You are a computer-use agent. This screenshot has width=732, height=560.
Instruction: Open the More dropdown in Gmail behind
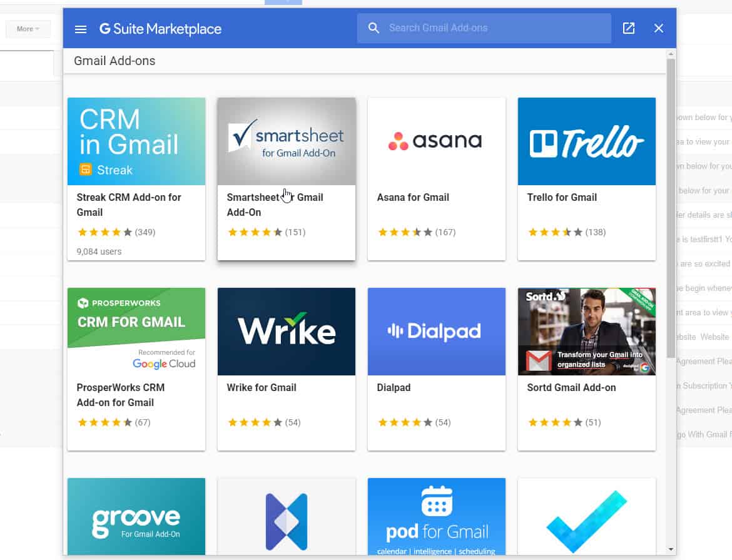click(28, 29)
